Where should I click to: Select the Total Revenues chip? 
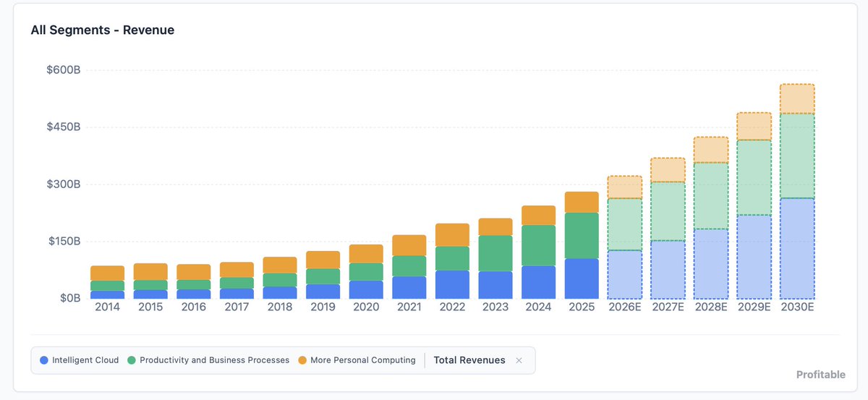tap(469, 360)
